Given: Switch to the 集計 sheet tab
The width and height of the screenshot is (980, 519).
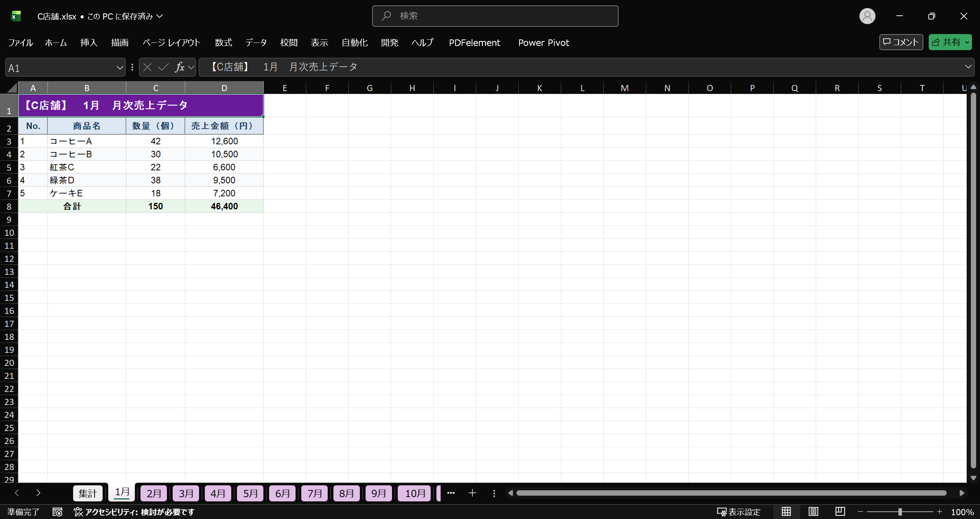Looking at the screenshot, I should pyautogui.click(x=88, y=493).
